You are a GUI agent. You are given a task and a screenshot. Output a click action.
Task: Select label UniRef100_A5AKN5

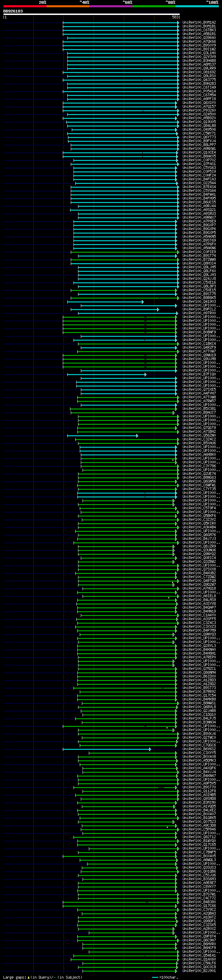[x=199, y=237]
